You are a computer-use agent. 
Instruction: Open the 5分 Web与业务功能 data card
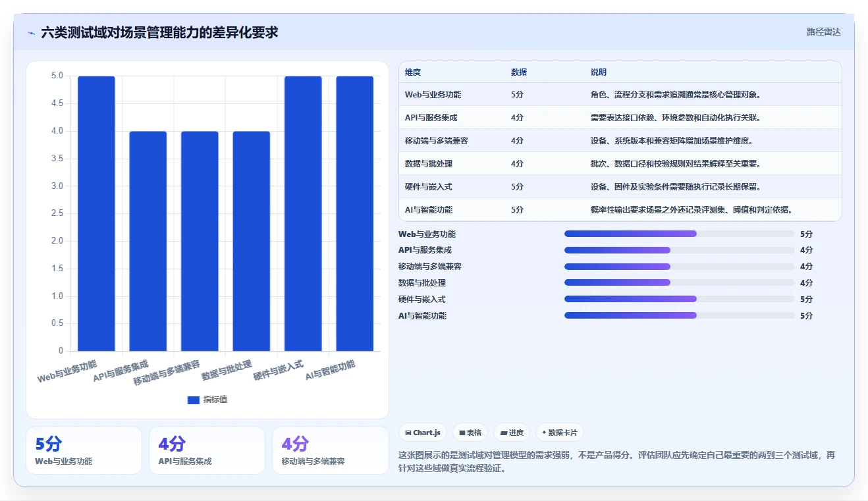coord(84,450)
